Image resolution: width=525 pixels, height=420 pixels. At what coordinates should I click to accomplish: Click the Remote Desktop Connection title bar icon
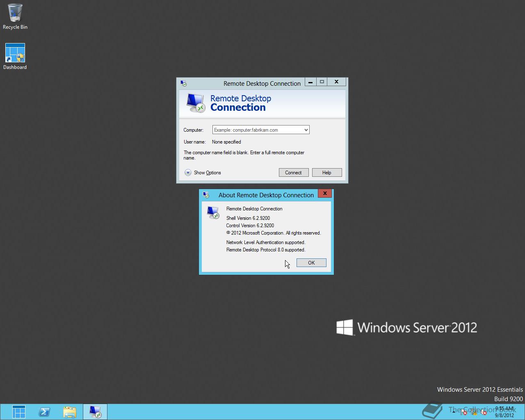(x=183, y=83)
